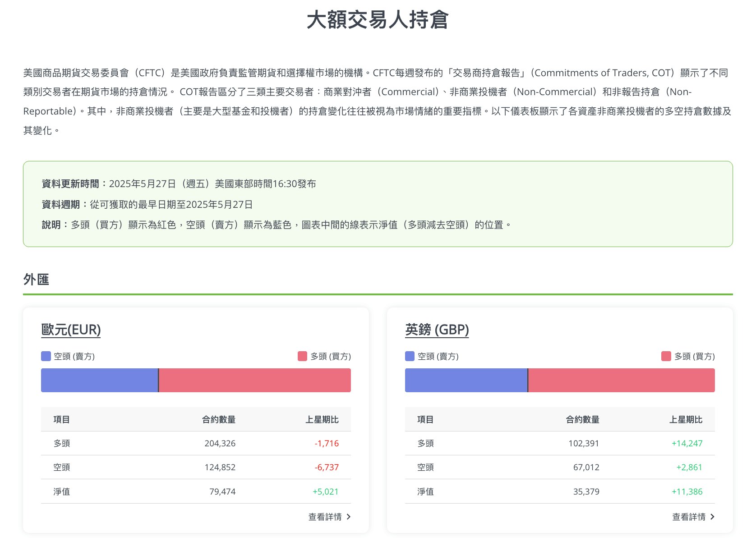Image resolution: width=756 pixels, height=541 pixels.
Task: Click the red long segment of GBP bar
Action: click(622, 380)
